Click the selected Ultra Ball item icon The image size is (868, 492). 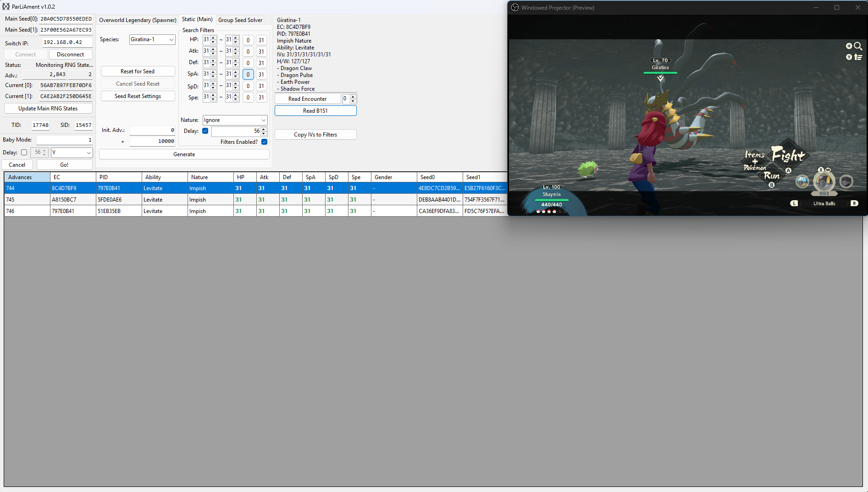(824, 181)
